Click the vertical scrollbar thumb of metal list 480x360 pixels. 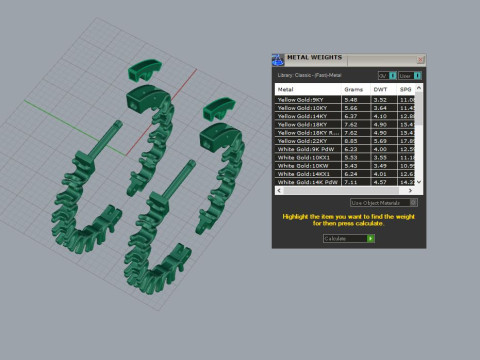point(419,109)
